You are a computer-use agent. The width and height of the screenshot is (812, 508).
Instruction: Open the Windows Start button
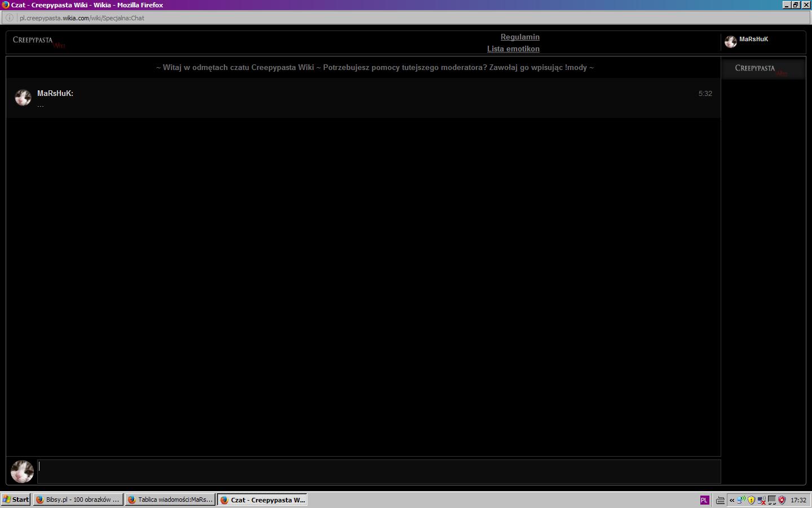16,500
